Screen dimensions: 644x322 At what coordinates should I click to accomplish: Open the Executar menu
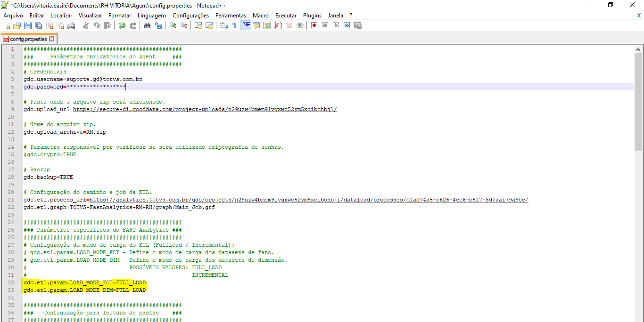[x=286, y=16]
